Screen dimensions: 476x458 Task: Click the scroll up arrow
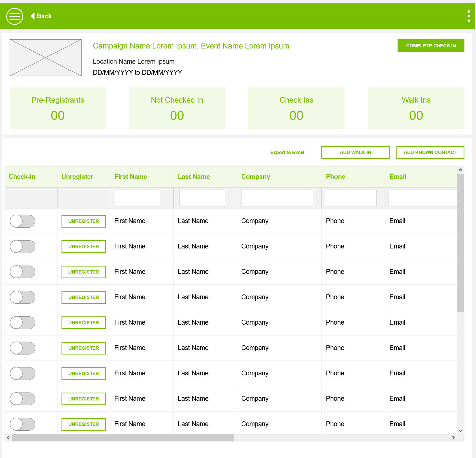460,170
